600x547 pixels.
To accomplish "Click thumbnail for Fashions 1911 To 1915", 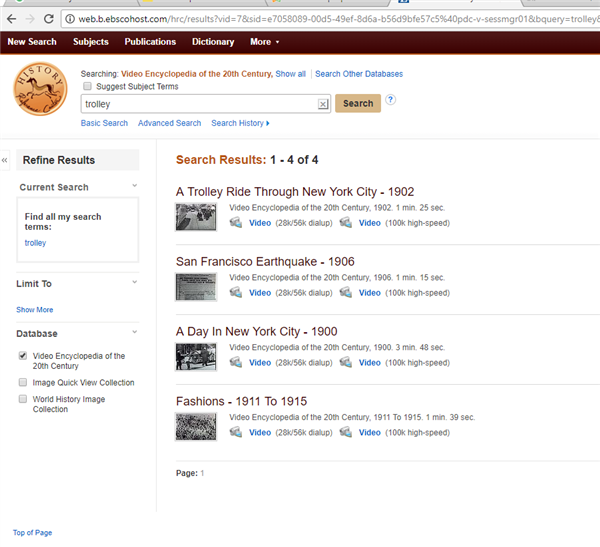I will (x=196, y=427).
